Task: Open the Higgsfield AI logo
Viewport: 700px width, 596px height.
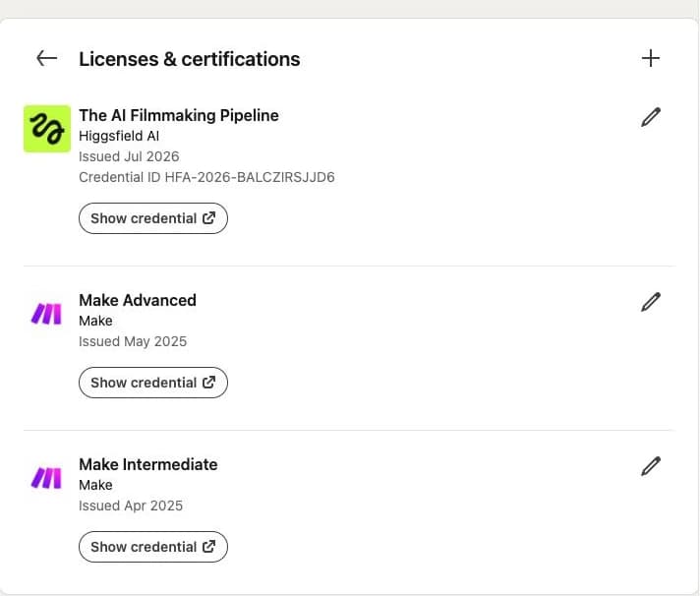Action: coord(47,129)
